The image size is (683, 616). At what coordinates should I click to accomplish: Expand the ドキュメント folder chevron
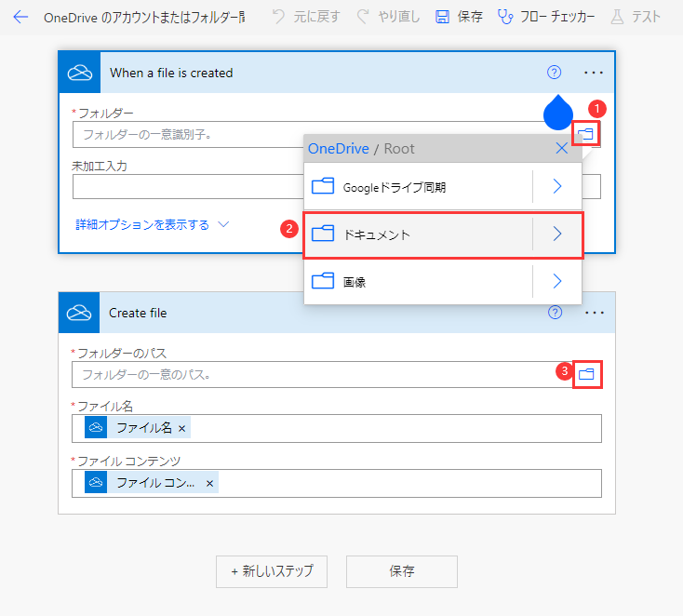[557, 234]
